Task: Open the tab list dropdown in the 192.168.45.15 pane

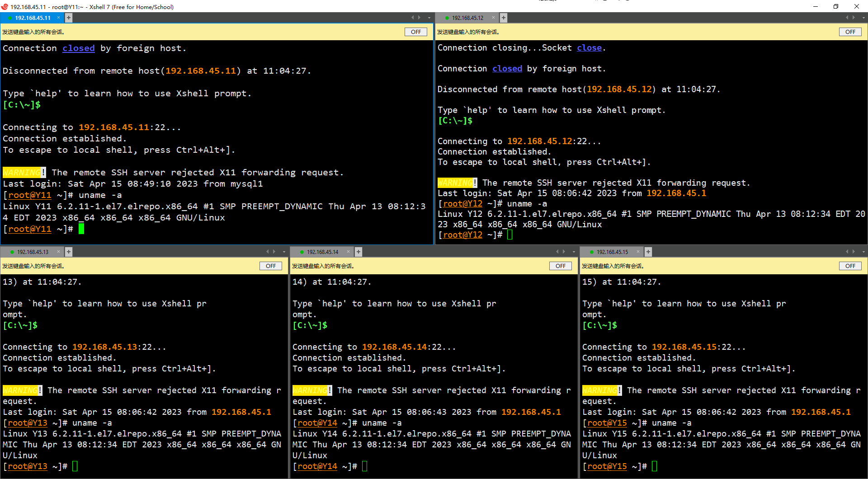Action: [x=863, y=252]
